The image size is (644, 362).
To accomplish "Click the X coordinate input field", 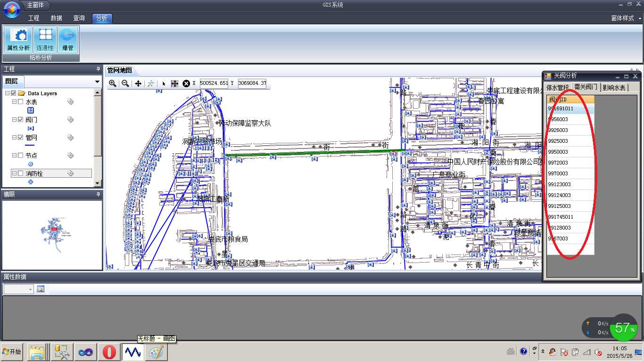I will click(x=214, y=83).
